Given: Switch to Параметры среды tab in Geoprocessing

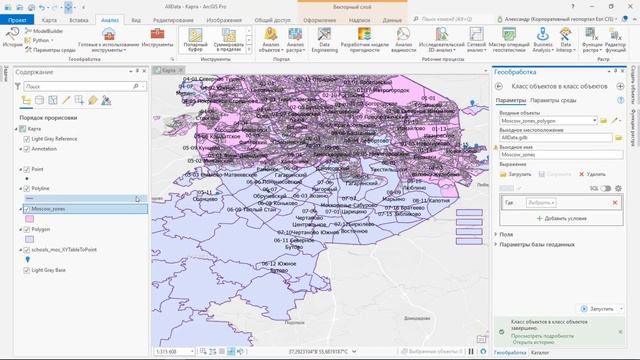Looking at the screenshot, I should [x=553, y=100].
